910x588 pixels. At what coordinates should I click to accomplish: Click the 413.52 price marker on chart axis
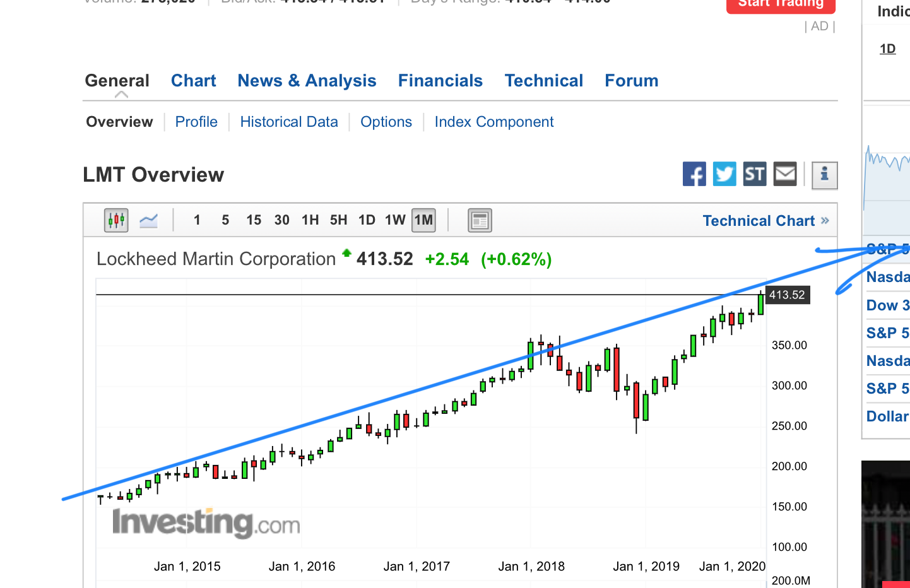point(787,295)
